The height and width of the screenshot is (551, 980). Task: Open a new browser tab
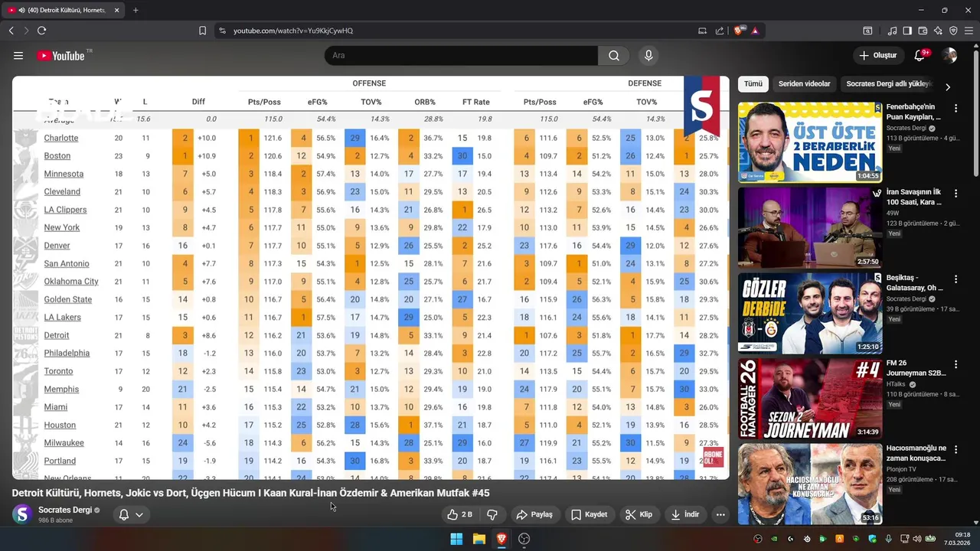[x=136, y=10]
